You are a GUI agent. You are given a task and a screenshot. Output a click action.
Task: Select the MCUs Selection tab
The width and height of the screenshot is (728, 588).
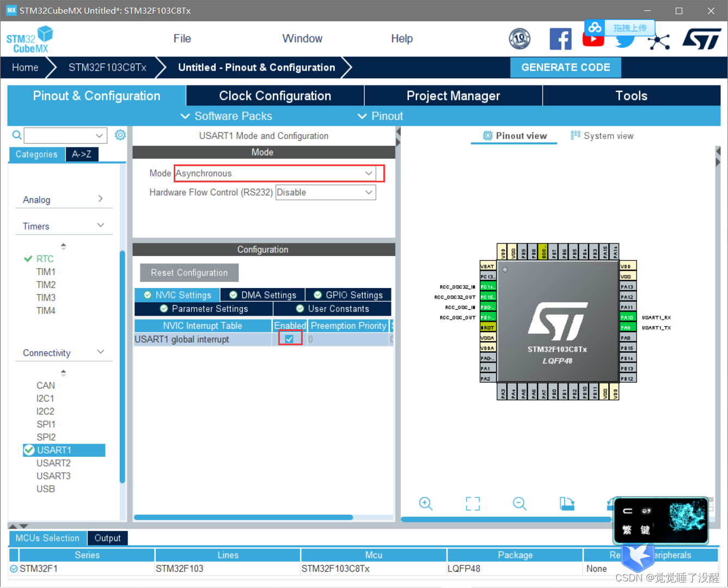tap(47, 538)
